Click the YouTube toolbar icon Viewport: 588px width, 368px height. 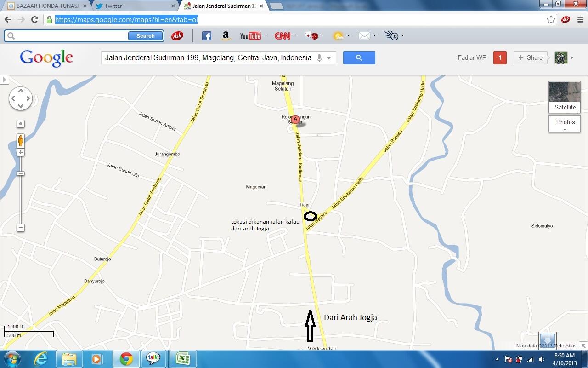pos(250,36)
